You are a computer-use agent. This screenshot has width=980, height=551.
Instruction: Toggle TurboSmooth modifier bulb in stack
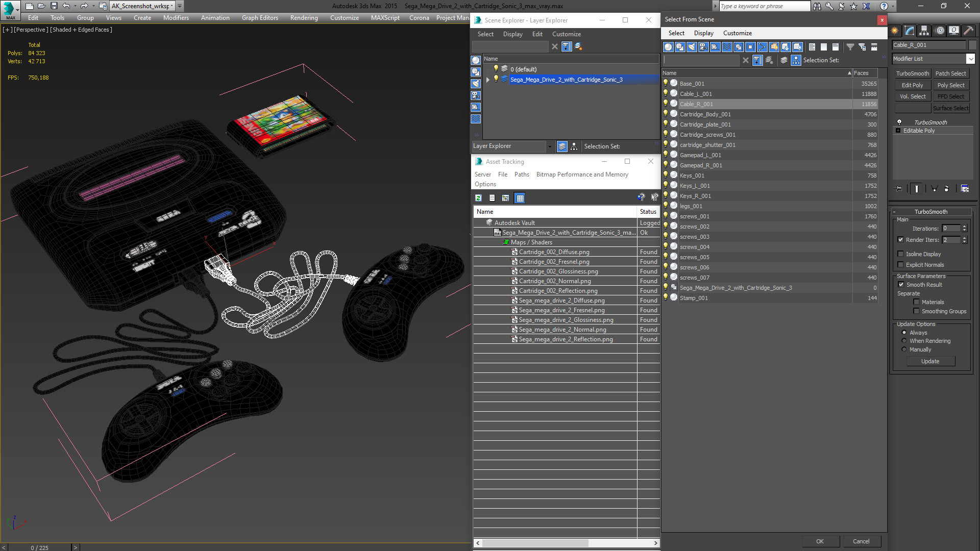899,122
